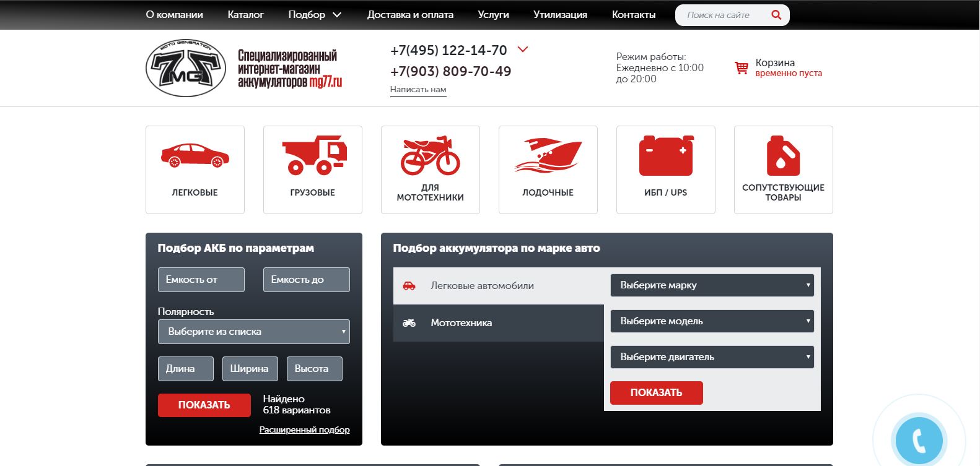Open Утилизация menu item
The image size is (980, 466).
[560, 15]
